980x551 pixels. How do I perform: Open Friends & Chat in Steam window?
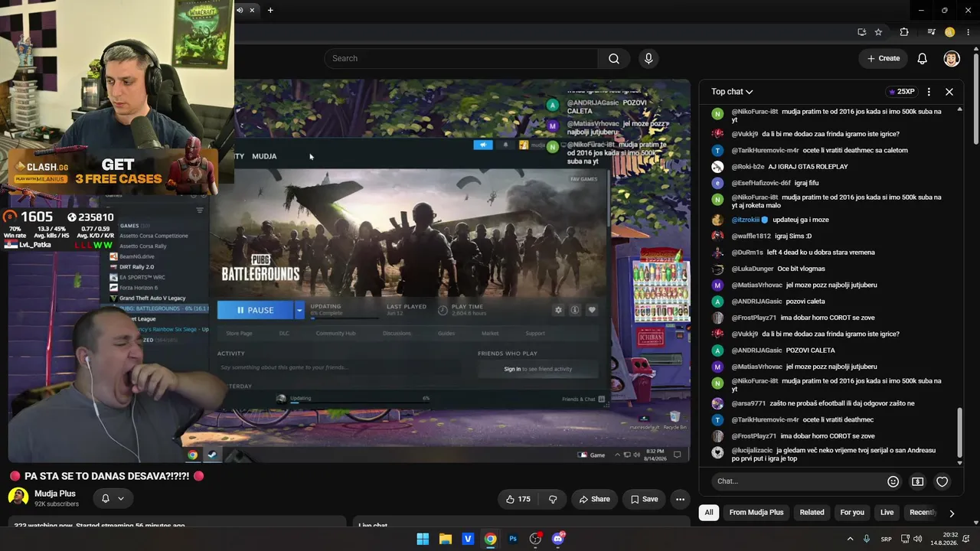[x=583, y=399]
